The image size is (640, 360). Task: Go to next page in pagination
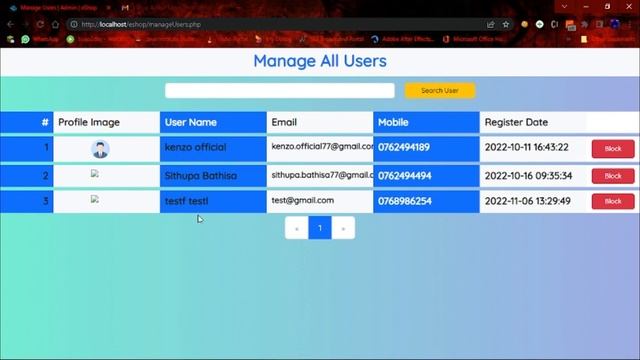pyautogui.click(x=343, y=228)
